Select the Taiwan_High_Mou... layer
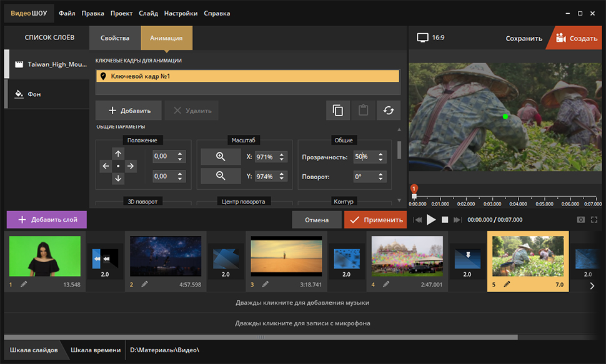The image size is (606, 364). tap(47, 64)
